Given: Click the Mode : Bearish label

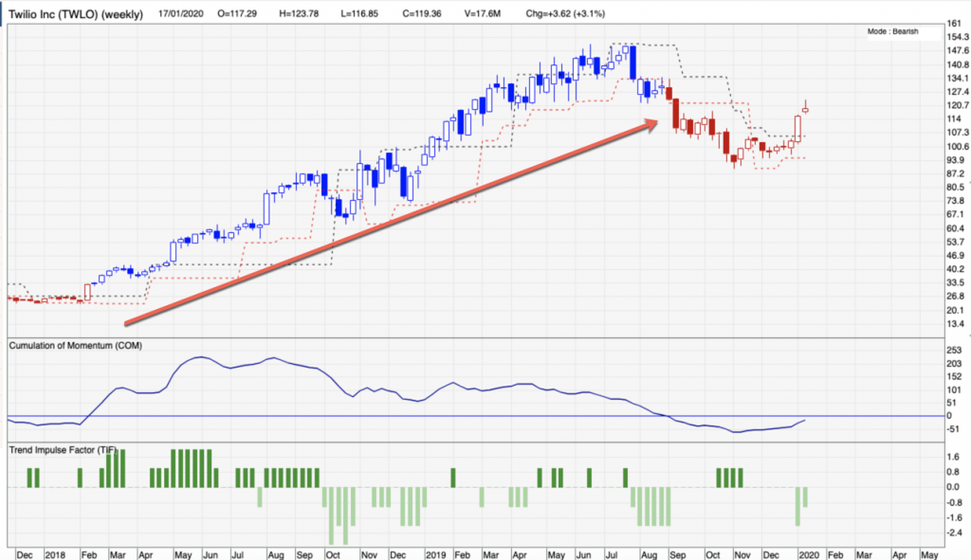Looking at the screenshot, I should point(892,31).
